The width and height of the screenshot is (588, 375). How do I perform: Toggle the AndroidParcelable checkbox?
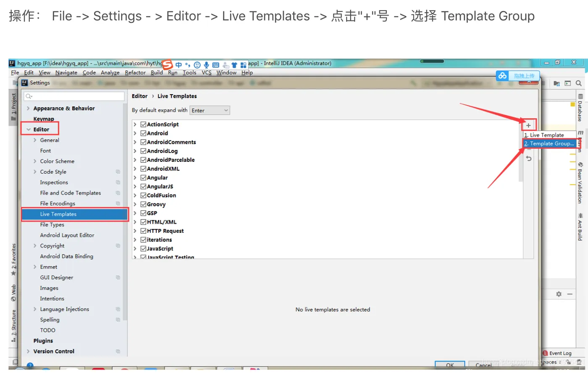click(x=143, y=160)
